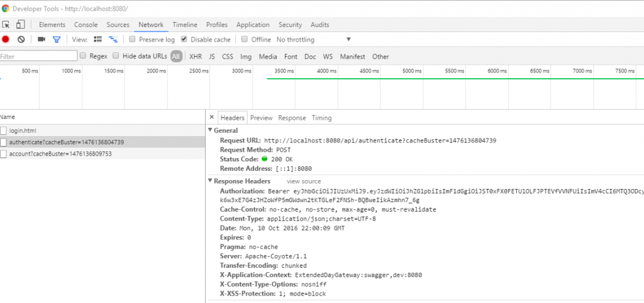
Task: Stop recording with the red record icon
Action: tap(5, 40)
